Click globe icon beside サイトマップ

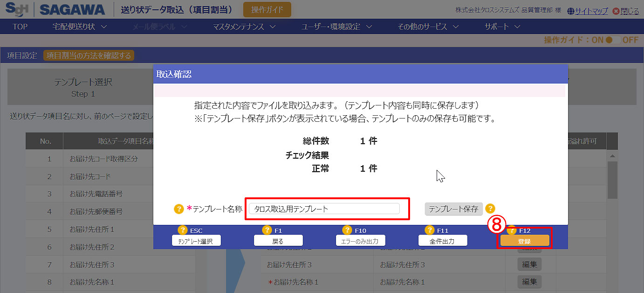click(571, 11)
